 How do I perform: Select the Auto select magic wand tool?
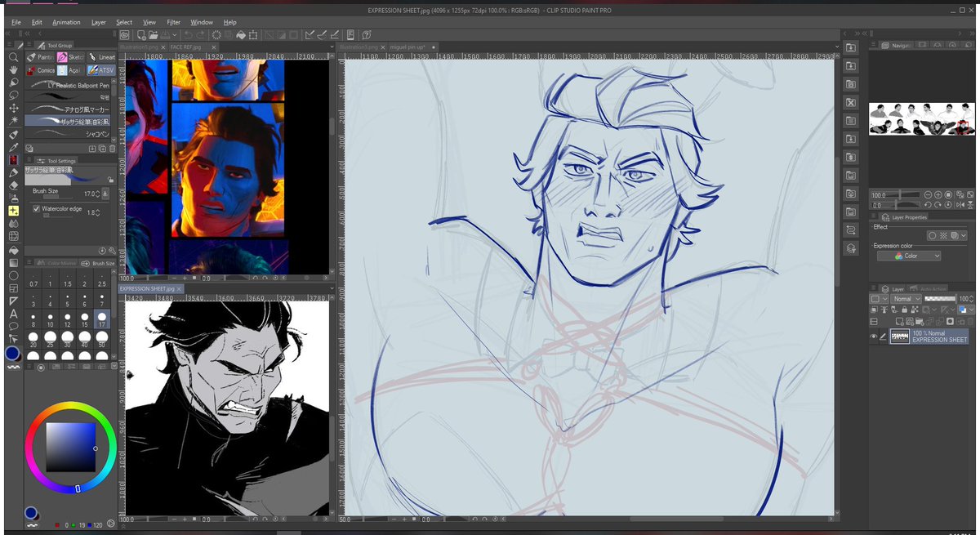pyautogui.click(x=13, y=120)
